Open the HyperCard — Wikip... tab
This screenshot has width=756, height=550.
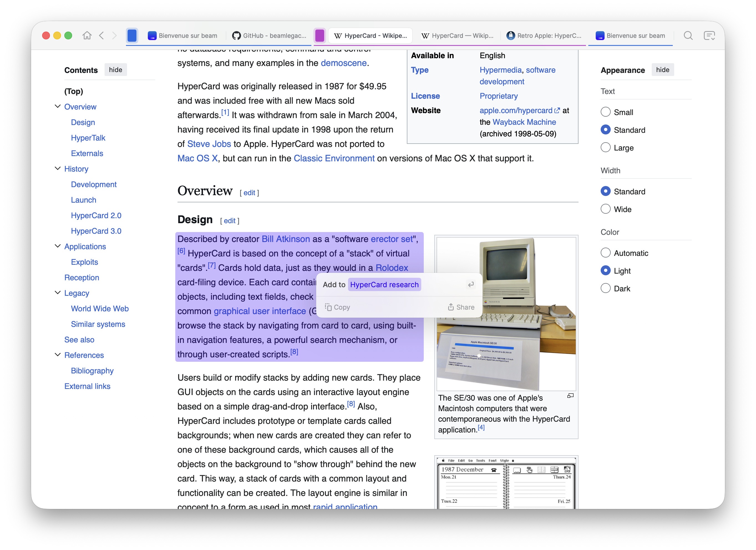coord(457,35)
